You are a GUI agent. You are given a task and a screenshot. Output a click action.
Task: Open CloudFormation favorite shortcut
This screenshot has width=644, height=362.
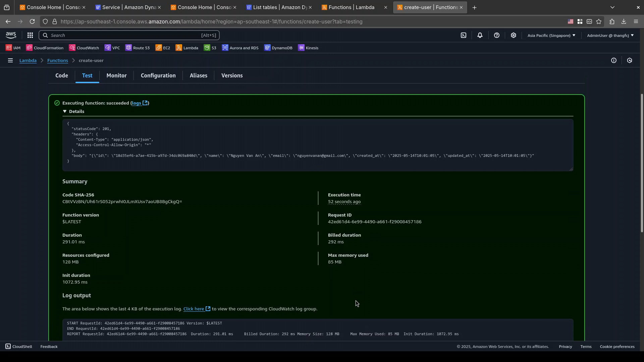click(45, 48)
